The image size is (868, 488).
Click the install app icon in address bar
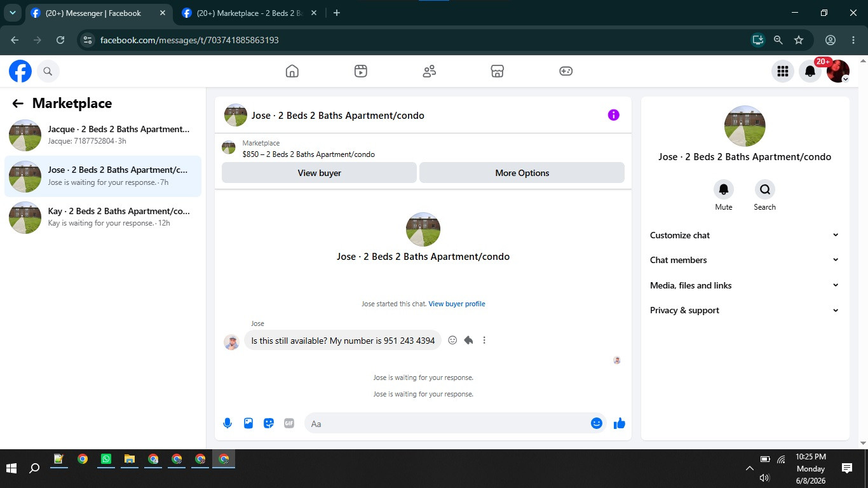coord(757,40)
